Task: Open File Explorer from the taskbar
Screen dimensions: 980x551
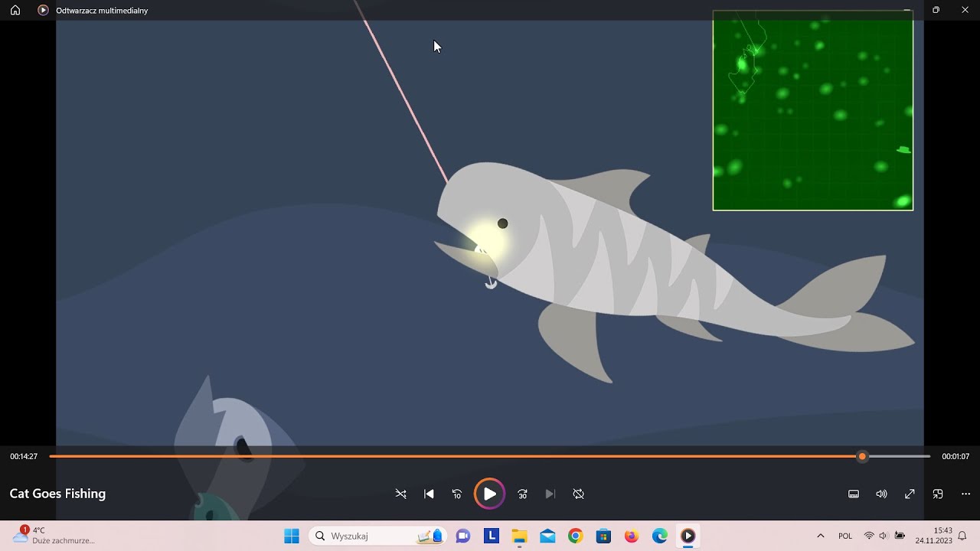Action: coord(519,536)
